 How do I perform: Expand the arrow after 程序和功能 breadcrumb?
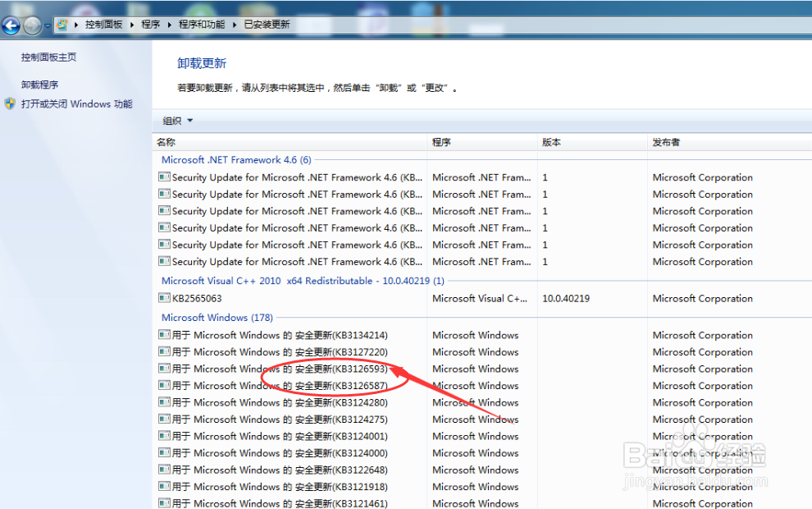[x=234, y=25]
